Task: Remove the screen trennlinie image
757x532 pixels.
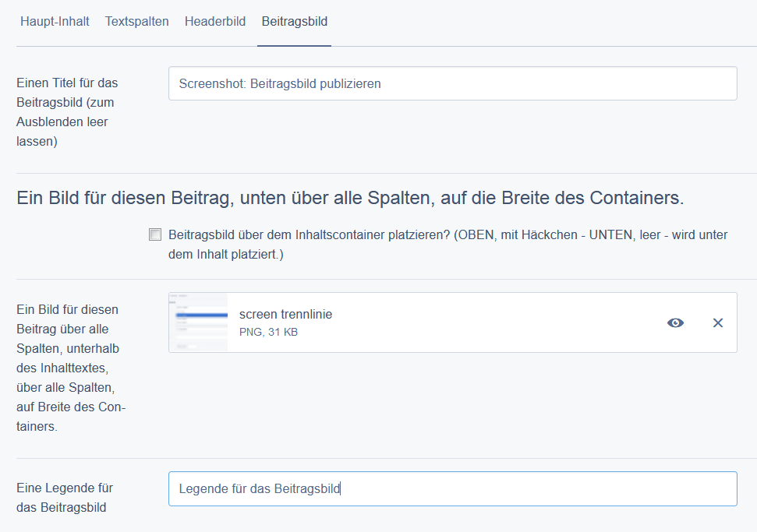Action: click(x=718, y=322)
